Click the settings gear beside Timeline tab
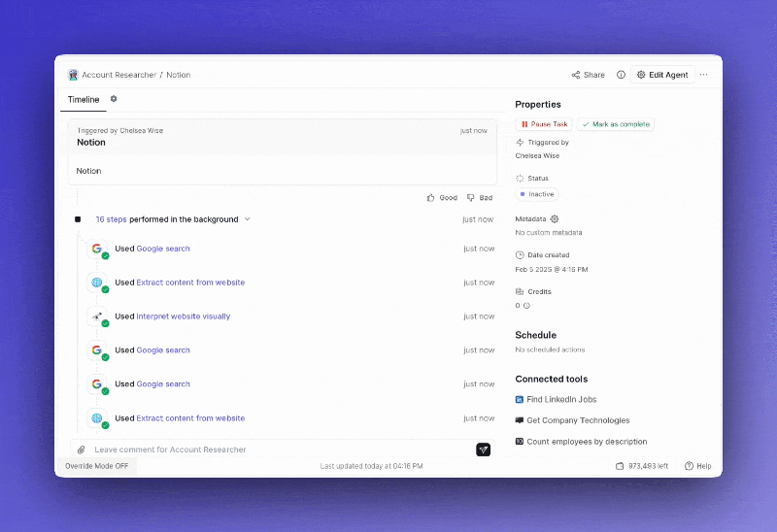 [114, 99]
